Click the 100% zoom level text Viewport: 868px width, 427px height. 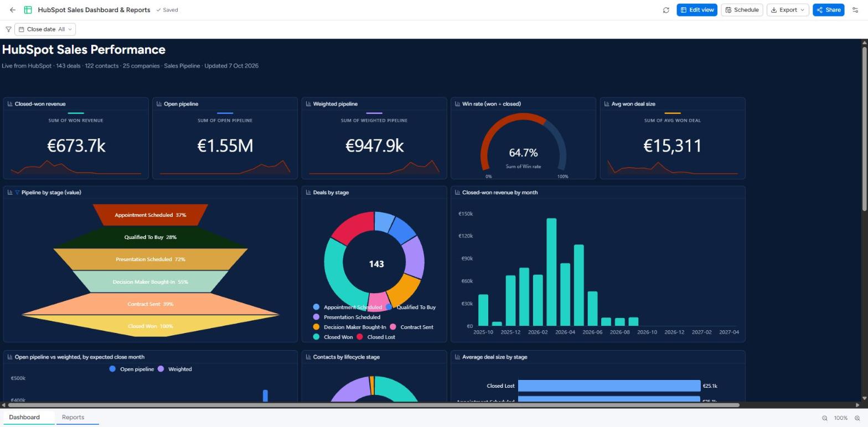pos(841,418)
